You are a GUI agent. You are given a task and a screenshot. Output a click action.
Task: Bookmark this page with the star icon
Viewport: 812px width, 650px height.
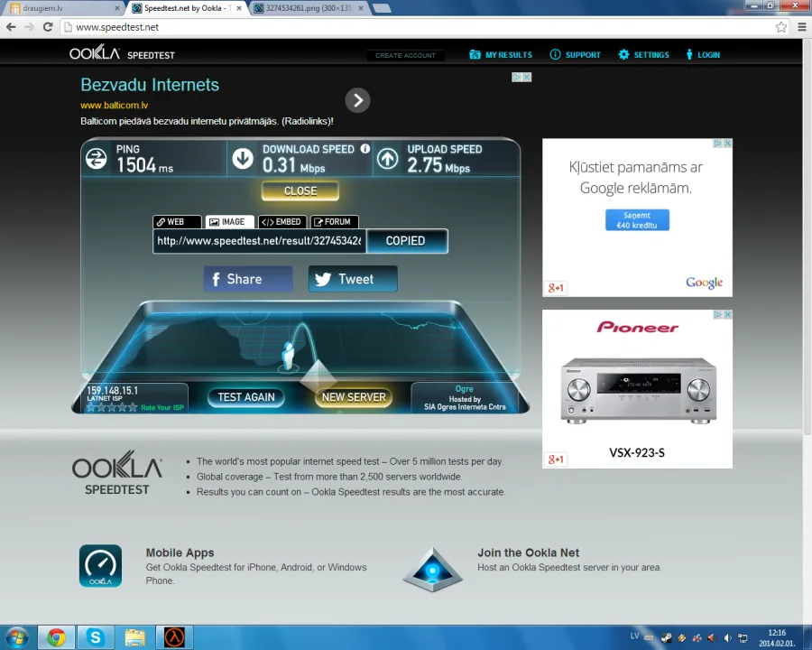pos(781,27)
